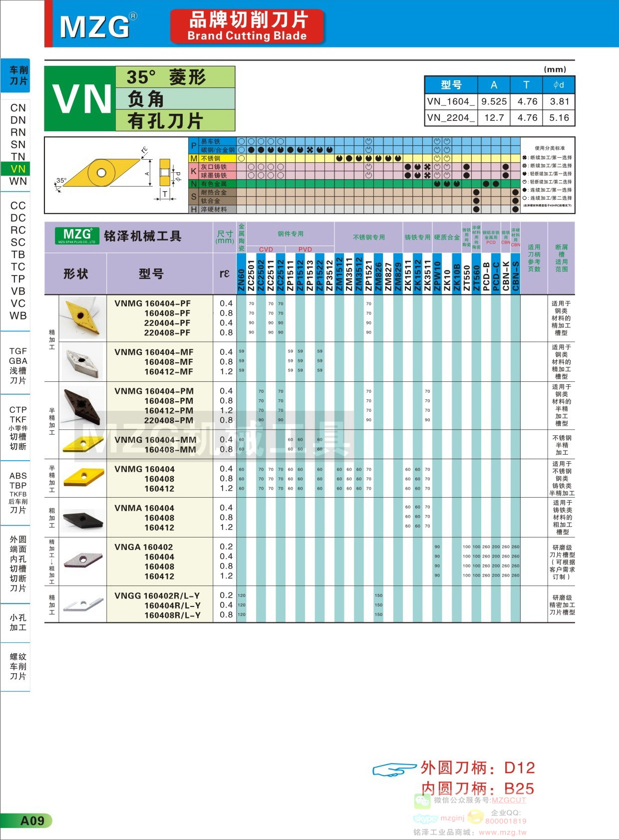Open the 车削刀片 sidebar section

[18, 75]
